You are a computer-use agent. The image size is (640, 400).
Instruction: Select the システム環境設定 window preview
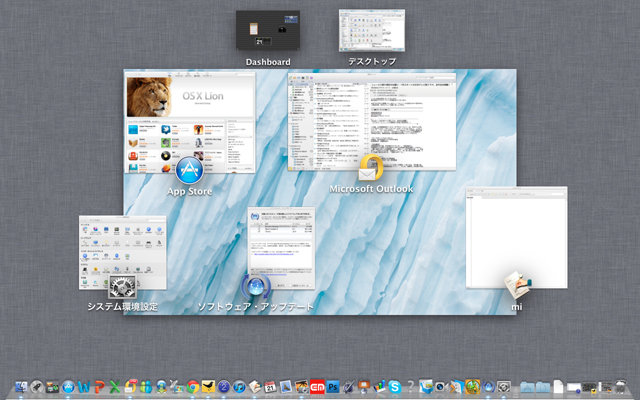[x=122, y=252]
